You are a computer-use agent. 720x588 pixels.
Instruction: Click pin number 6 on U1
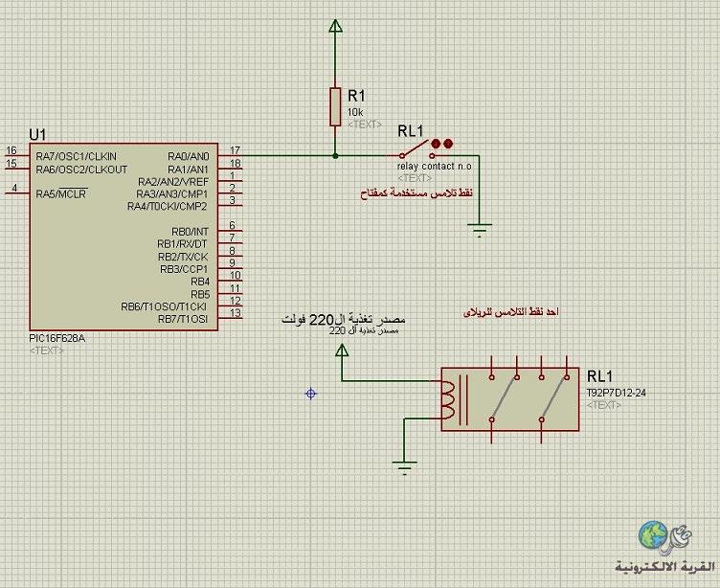pyautogui.click(x=233, y=225)
